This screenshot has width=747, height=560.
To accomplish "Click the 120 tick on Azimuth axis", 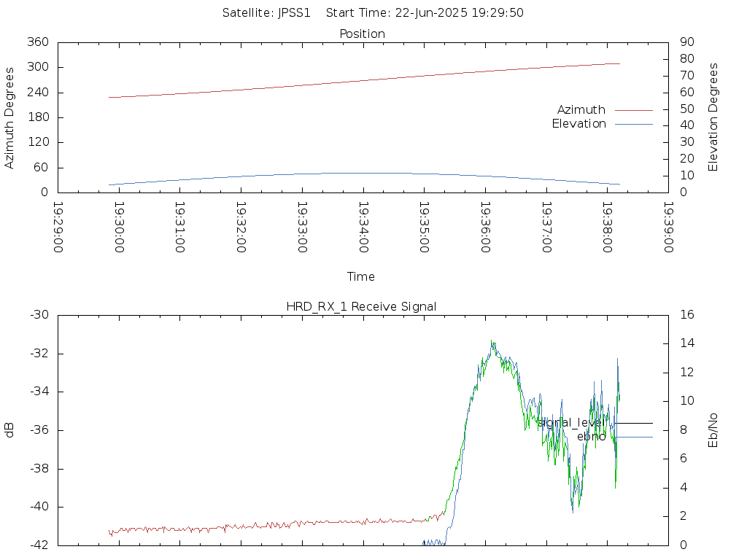I will click(38, 142).
